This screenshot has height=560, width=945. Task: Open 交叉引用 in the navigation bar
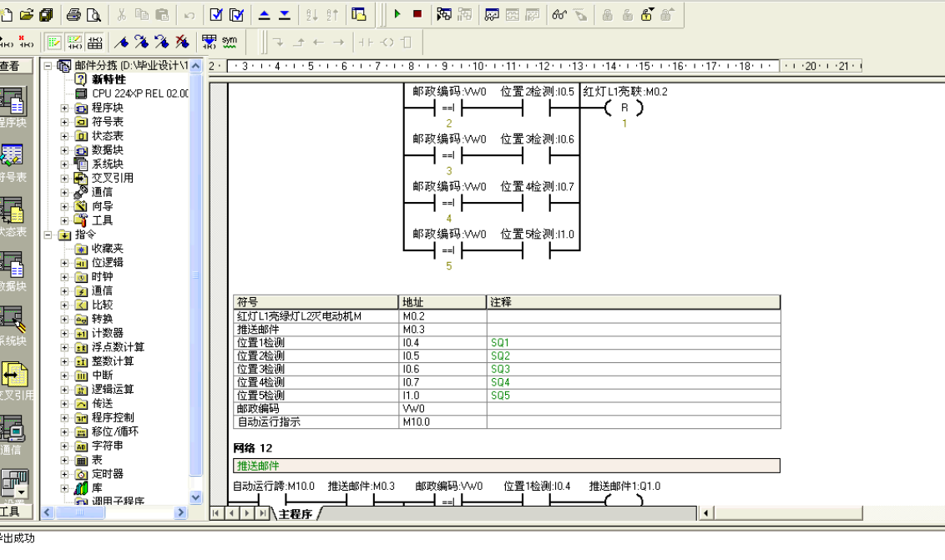16,381
